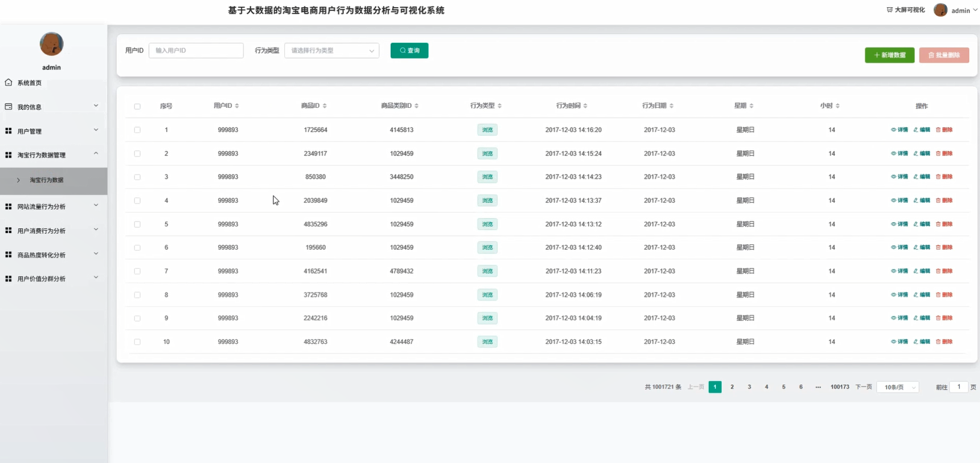Edit row 2 via 编辑
This screenshot has width=980, height=463.
point(922,154)
